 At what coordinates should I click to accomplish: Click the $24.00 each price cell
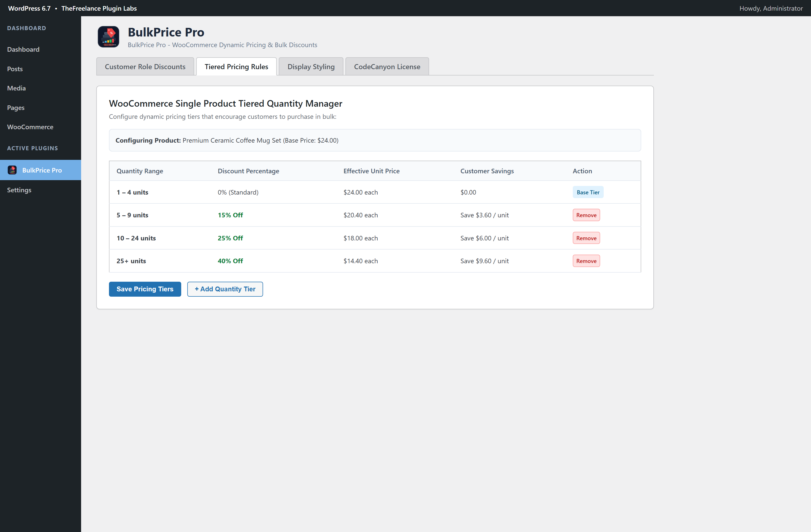(x=361, y=193)
